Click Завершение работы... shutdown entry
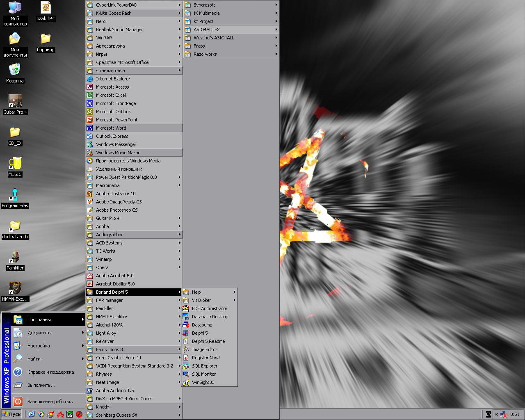Image resolution: width=525 pixels, height=420 pixels. coord(48,402)
